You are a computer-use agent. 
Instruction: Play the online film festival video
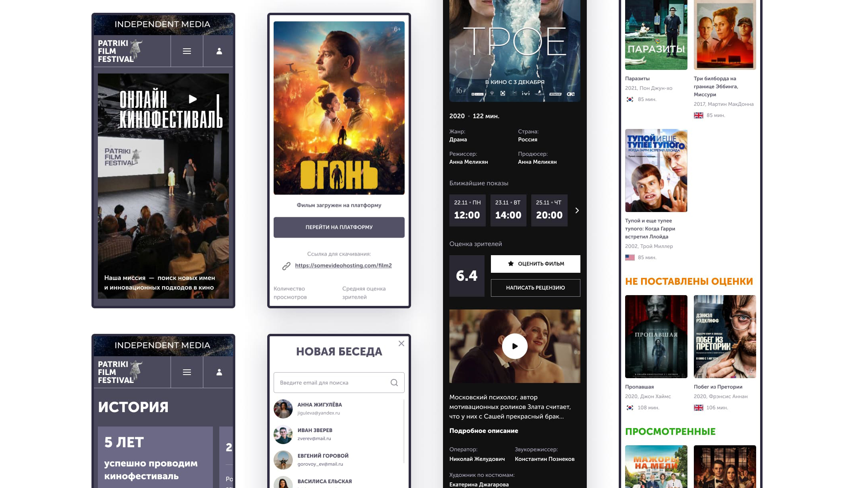(193, 99)
